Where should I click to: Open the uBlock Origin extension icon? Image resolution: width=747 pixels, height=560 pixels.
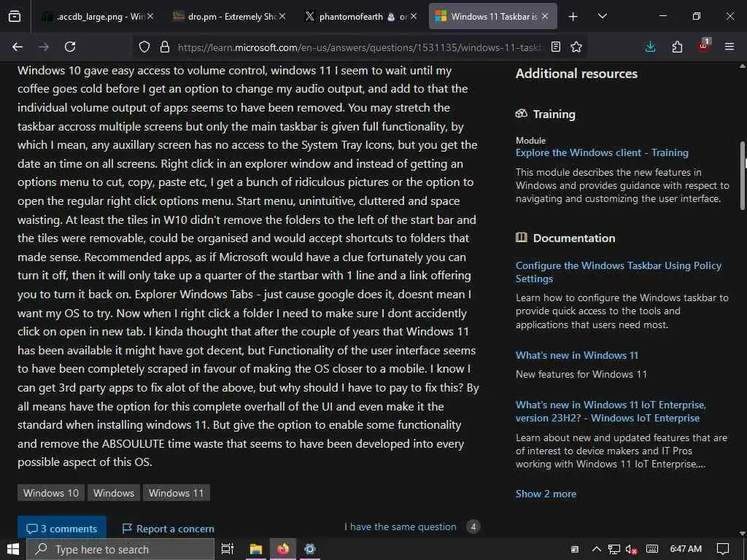pyautogui.click(x=704, y=46)
